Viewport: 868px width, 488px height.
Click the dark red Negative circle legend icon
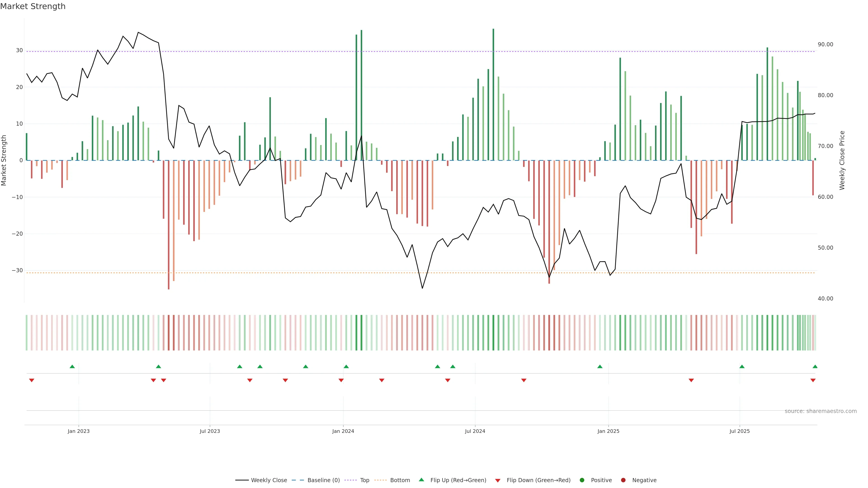coord(623,480)
